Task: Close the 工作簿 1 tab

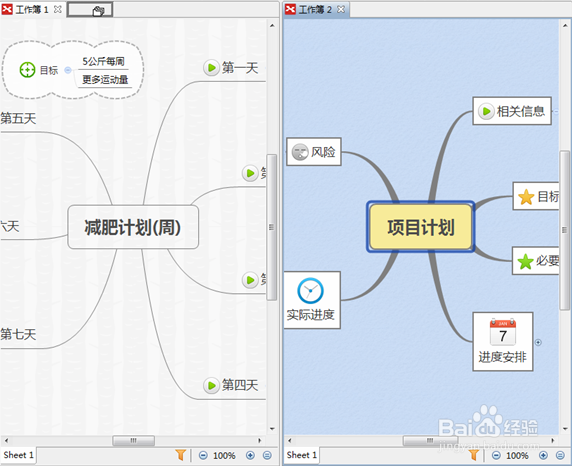Action: 58,9
